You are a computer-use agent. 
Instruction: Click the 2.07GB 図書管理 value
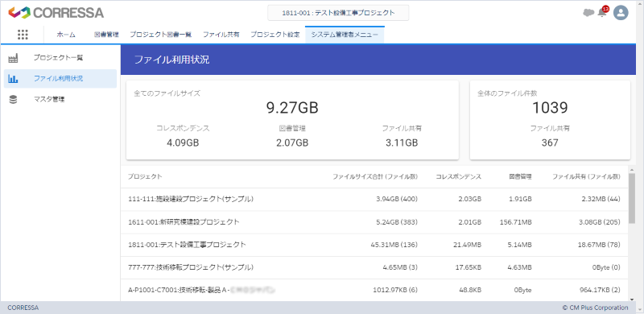coord(292,143)
